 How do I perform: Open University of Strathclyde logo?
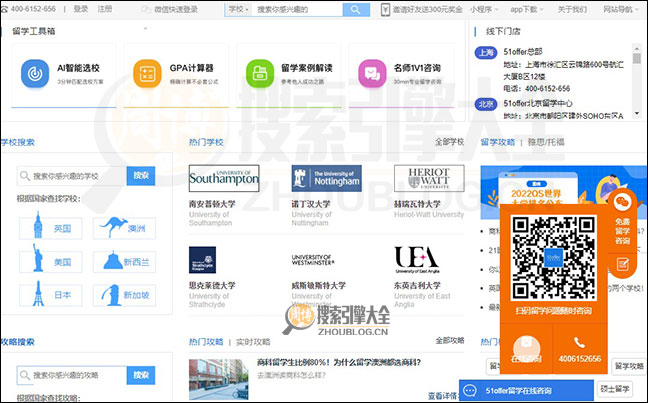point(202,260)
